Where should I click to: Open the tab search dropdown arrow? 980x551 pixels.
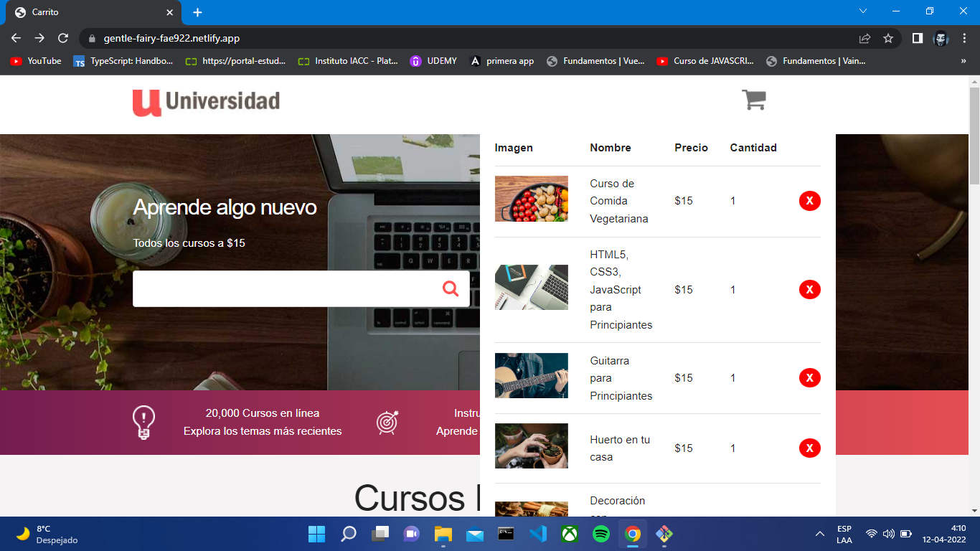click(863, 11)
